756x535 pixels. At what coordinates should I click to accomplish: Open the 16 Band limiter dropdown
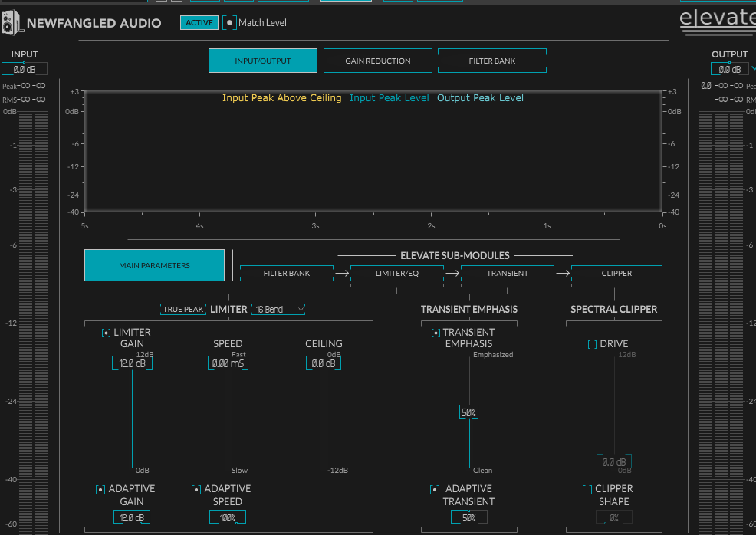pyautogui.click(x=278, y=310)
